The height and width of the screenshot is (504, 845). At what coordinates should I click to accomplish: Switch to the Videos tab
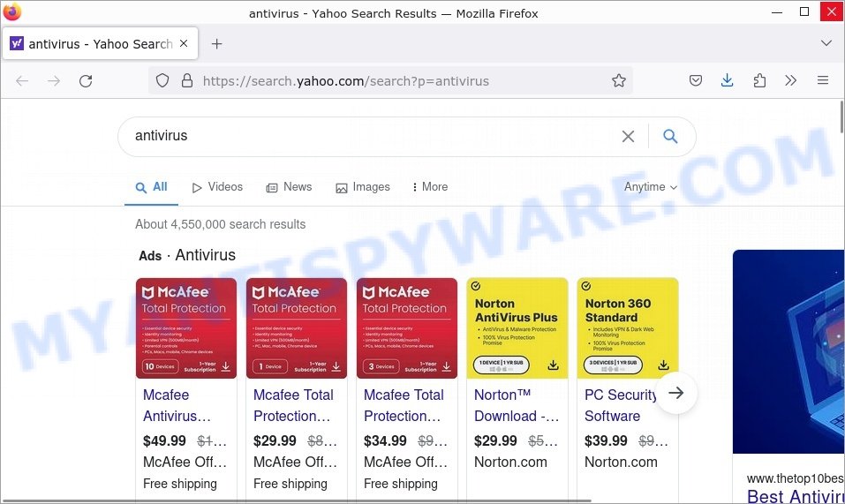218,187
